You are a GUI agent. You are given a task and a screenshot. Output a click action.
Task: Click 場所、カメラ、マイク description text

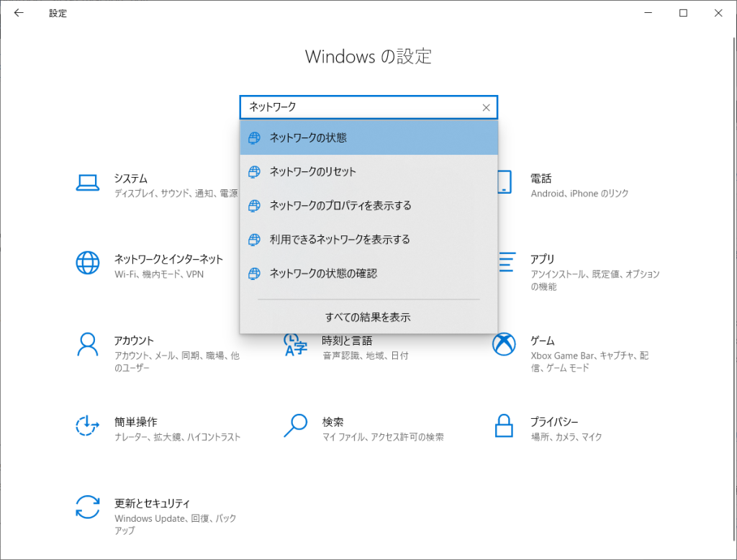(566, 437)
